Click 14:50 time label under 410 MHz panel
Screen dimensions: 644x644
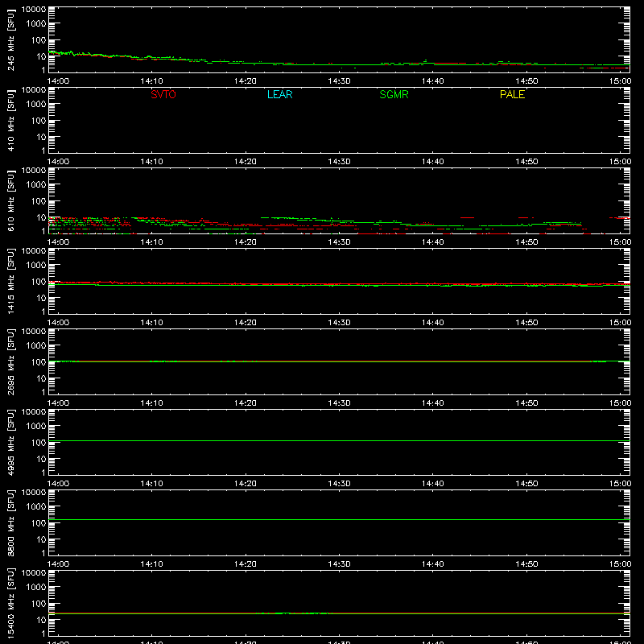[526, 162]
